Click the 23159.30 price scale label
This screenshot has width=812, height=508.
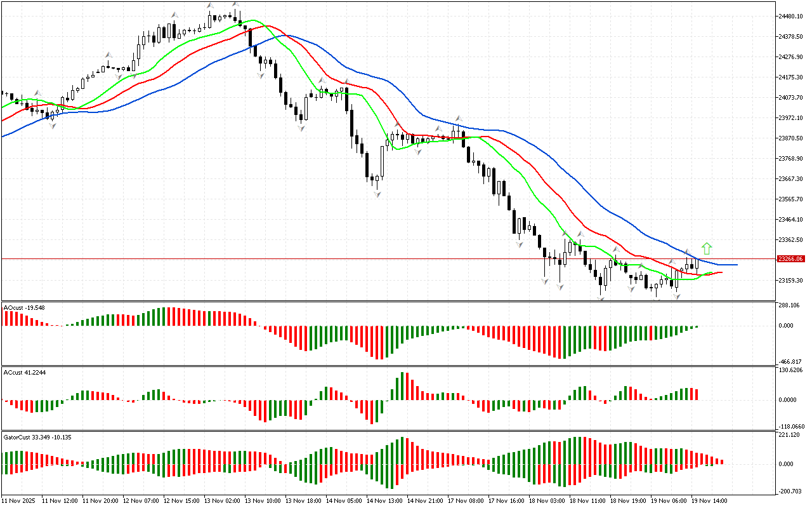click(x=793, y=281)
